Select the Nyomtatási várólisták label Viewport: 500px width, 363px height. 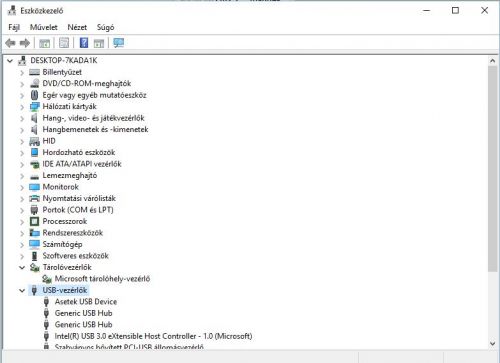(x=79, y=198)
